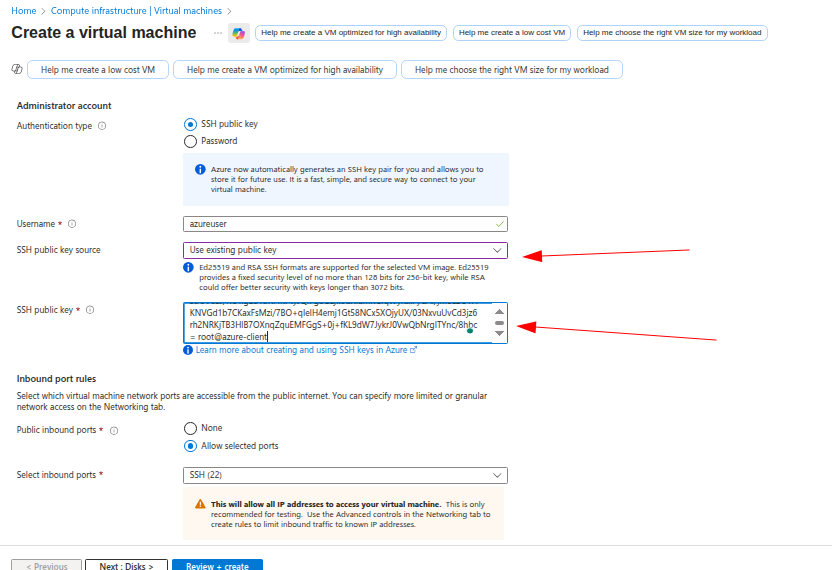Click top 'Help me choose the right VM size' pill
The height and width of the screenshot is (570, 832).
pos(672,33)
